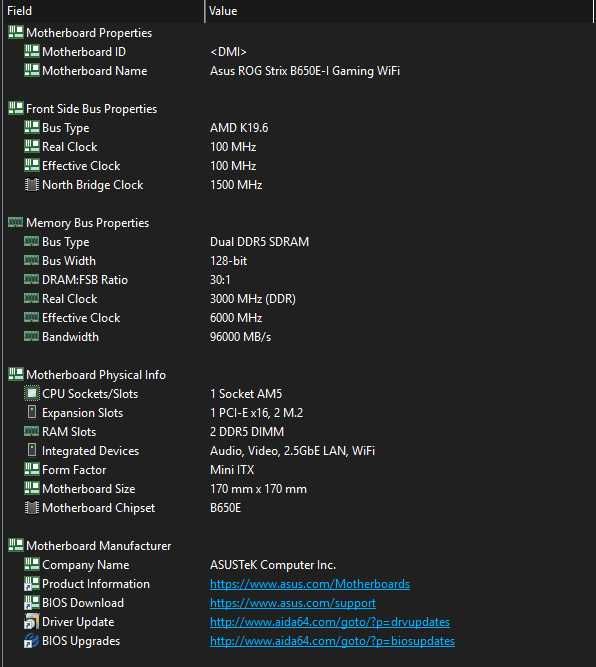
Task: Open the asus.com/support BIOS download link
Action: click(x=293, y=603)
